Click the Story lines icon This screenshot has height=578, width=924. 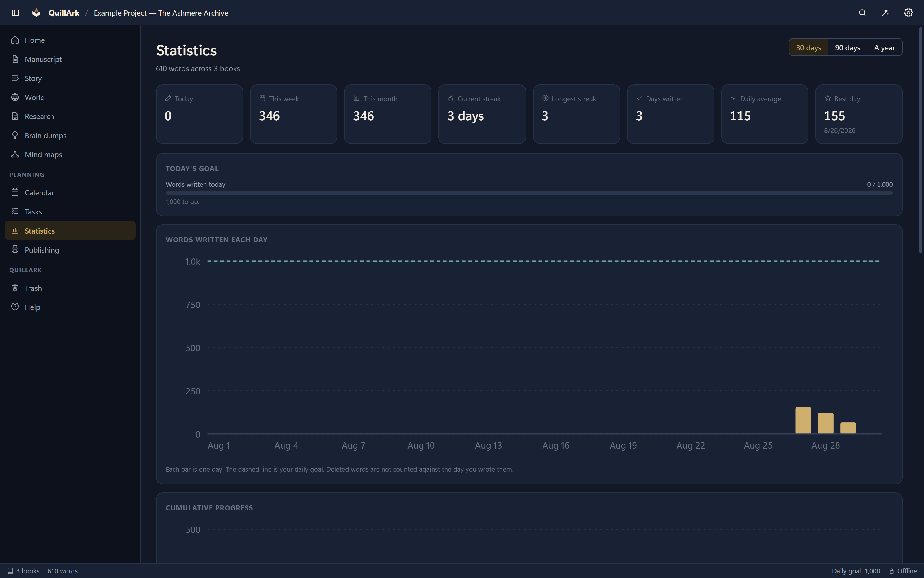pos(15,78)
